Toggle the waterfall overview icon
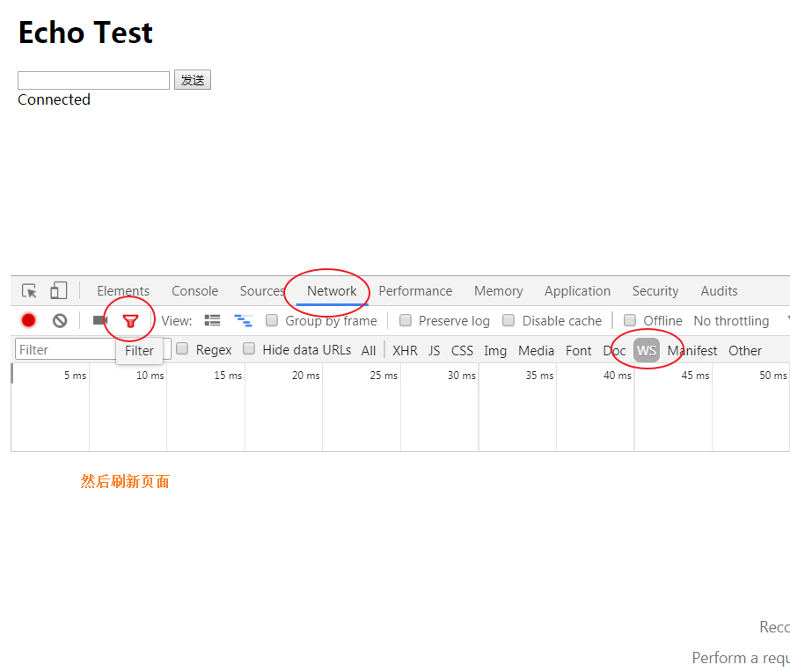 (244, 320)
